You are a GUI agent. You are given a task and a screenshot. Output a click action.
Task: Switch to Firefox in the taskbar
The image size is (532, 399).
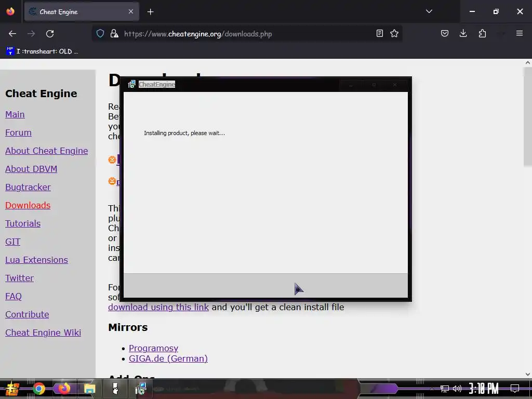click(x=64, y=389)
